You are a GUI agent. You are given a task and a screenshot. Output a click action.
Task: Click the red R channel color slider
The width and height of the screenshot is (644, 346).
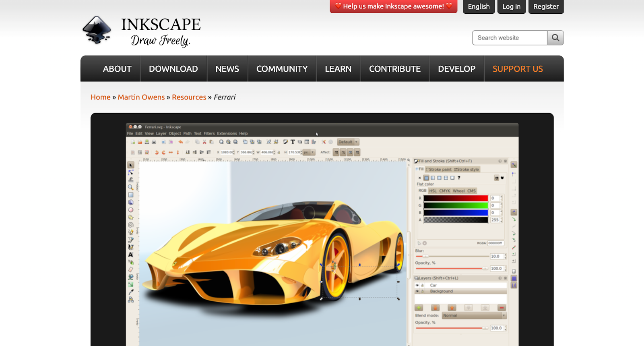point(456,198)
